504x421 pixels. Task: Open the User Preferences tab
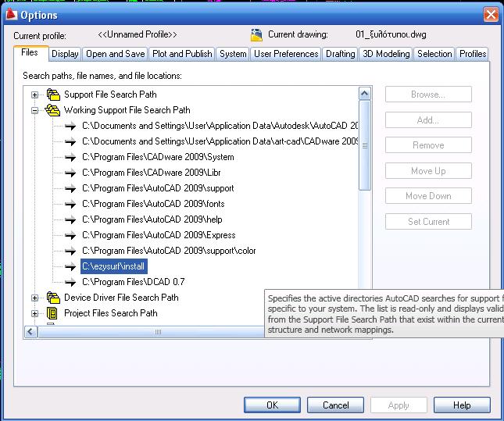(286, 54)
